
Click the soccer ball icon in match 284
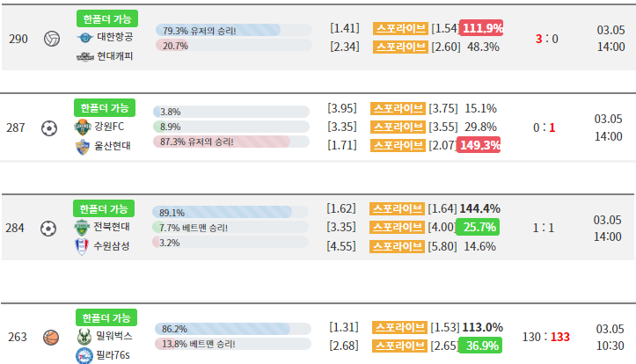(48, 229)
